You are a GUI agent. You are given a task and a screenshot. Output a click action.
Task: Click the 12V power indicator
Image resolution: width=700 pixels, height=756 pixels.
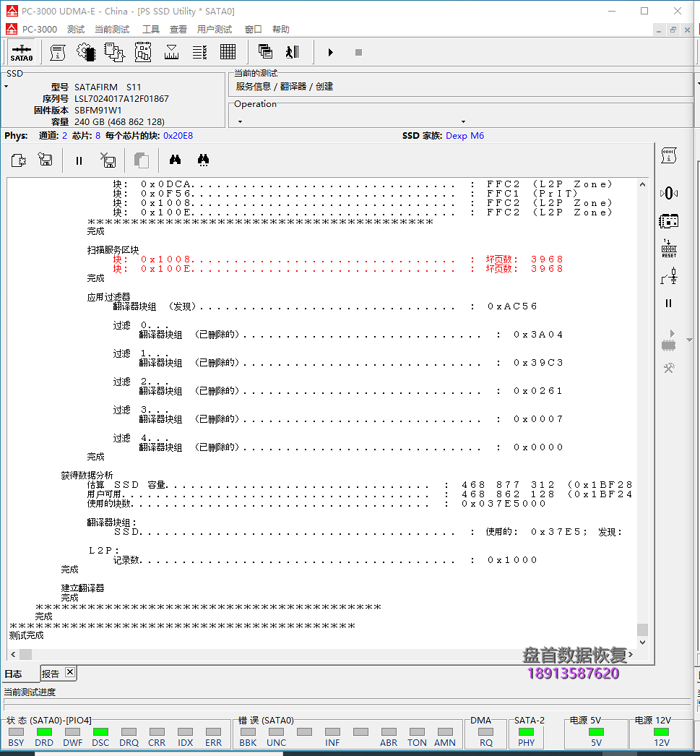click(x=662, y=732)
